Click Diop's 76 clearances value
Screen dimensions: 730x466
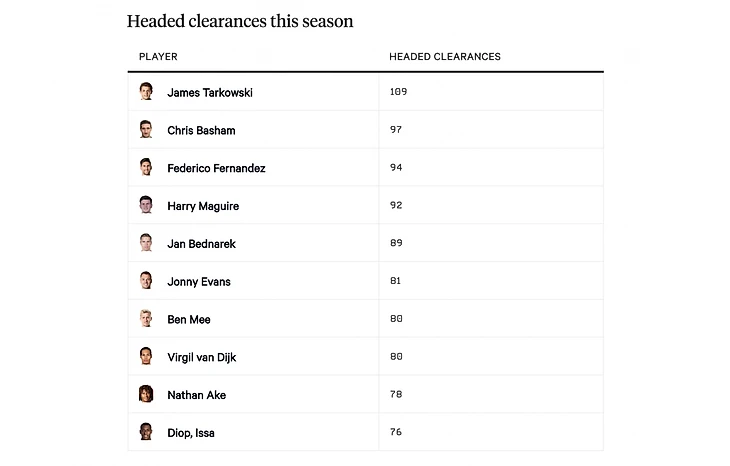(x=396, y=432)
